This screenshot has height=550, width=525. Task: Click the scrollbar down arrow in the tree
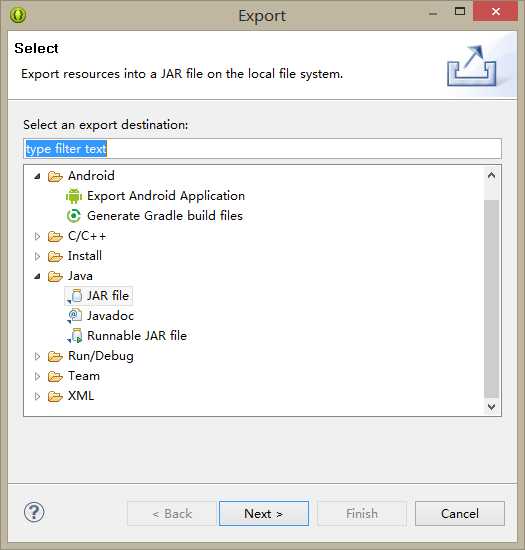tap(491, 407)
